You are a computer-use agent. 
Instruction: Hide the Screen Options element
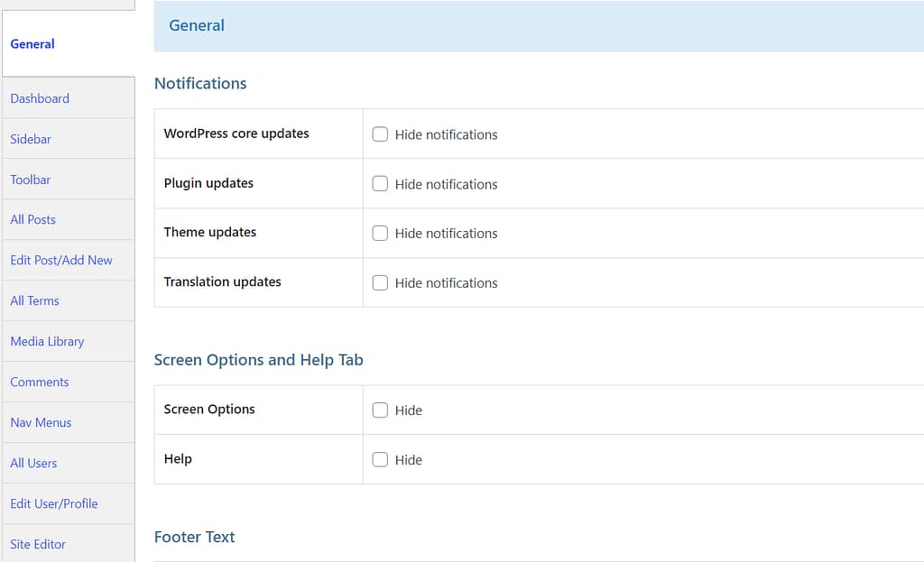click(x=380, y=410)
